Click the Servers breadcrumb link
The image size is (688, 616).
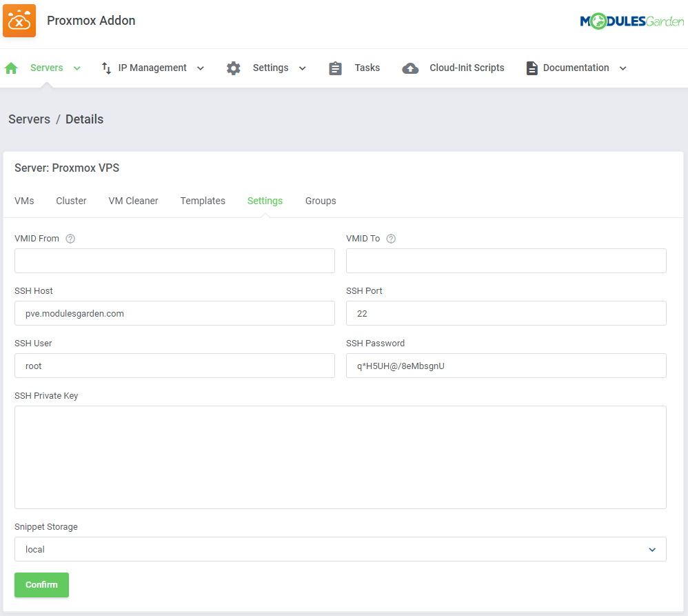click(x=30, y=119)
